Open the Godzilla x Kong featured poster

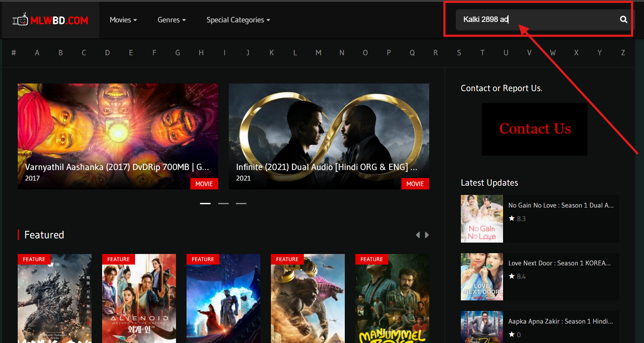click(x=308, y=299)
